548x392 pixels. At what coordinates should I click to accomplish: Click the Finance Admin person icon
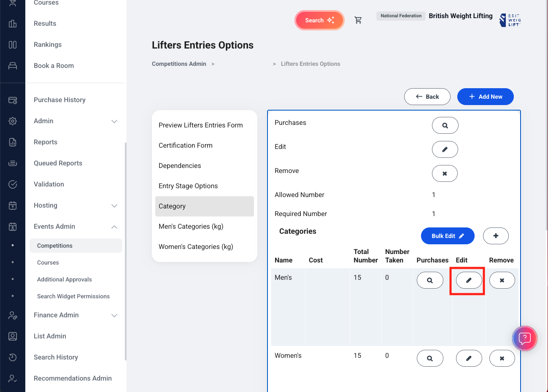pyautogui.click(x=13, y=315)
